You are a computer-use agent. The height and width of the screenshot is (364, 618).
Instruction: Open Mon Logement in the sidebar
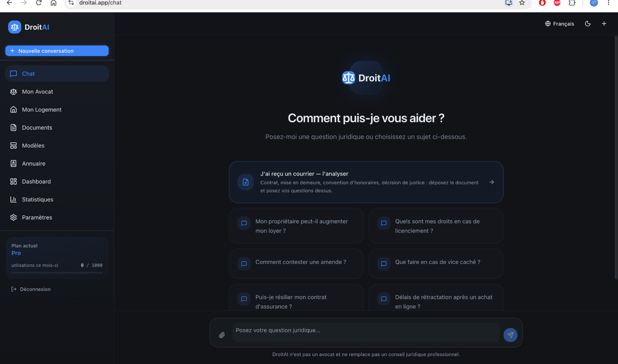tap(57, 109)
